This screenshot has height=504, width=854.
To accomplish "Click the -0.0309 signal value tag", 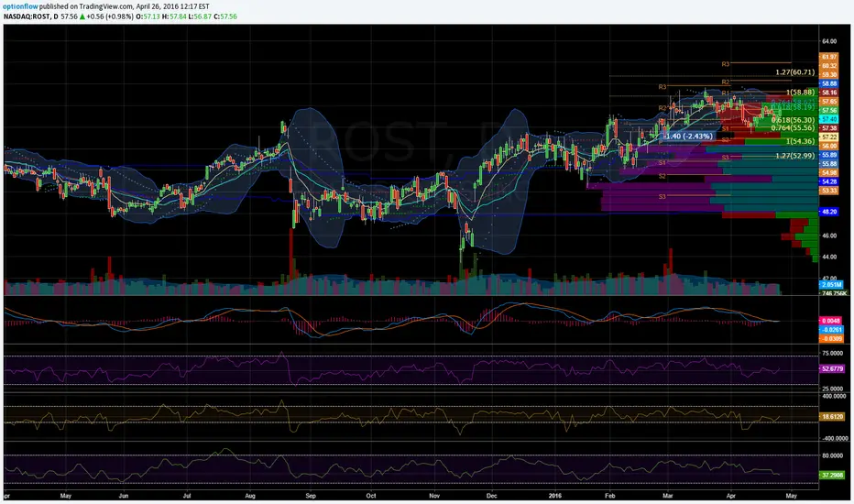I will coord(831,338).
